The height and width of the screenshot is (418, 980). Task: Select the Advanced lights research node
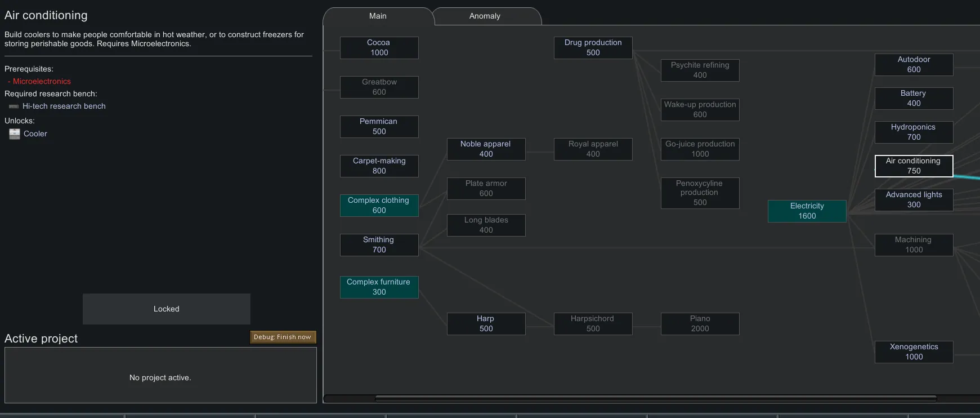pos(914,200)
